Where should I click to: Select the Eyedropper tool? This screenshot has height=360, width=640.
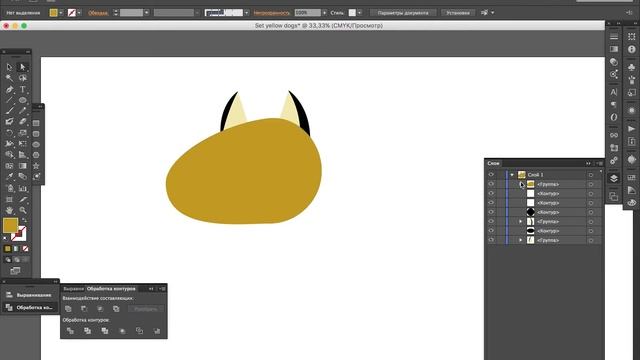click(x=9, y=177)
